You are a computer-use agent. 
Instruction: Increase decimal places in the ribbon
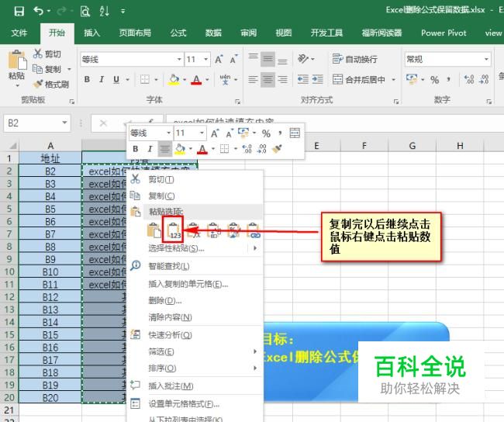469,79
